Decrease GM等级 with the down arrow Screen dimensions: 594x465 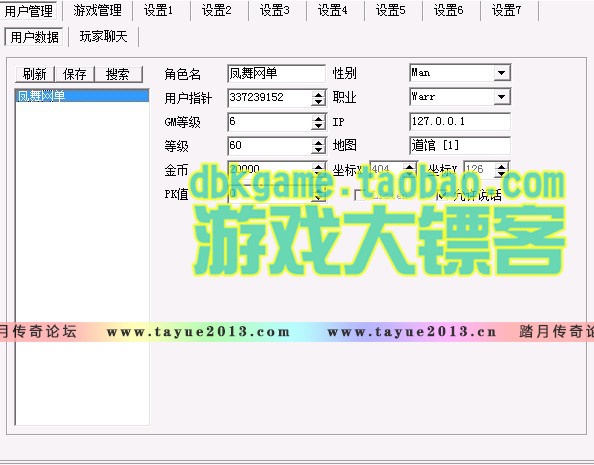[319, 126]
